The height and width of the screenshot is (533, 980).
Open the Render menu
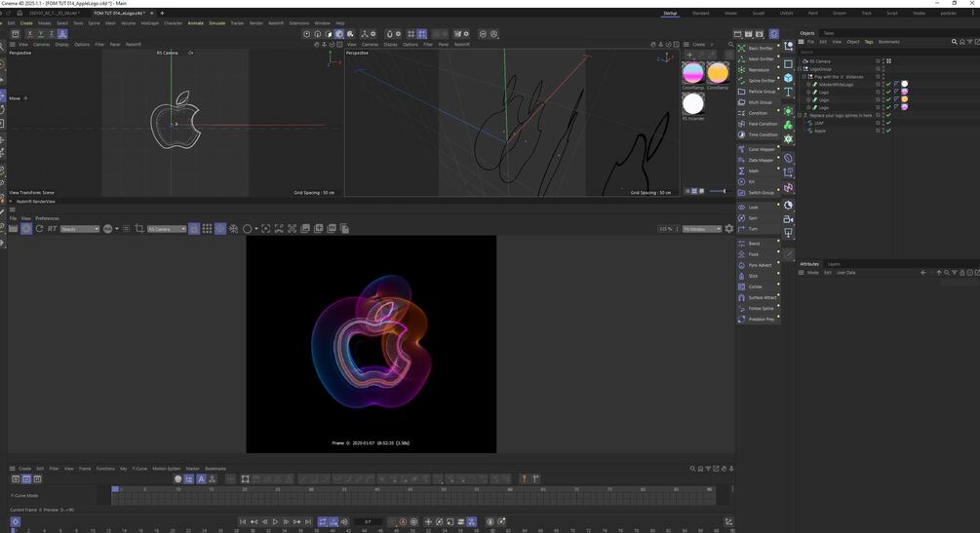pos(256,23)
